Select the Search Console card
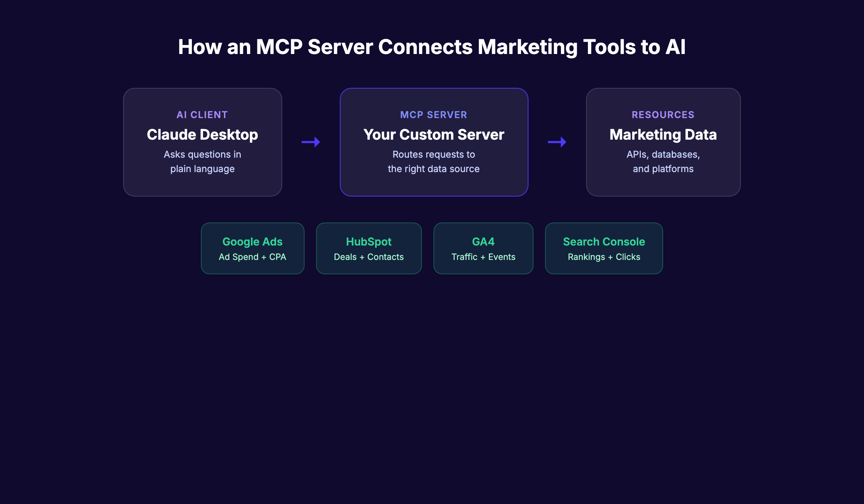This screenshot has width=864, height=504. point(604,248)
